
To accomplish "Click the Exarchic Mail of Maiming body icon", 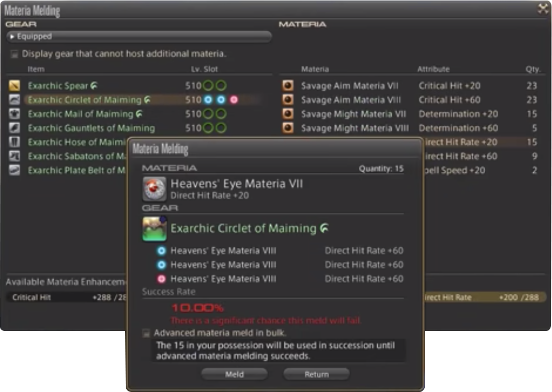I will click(15, 114).
